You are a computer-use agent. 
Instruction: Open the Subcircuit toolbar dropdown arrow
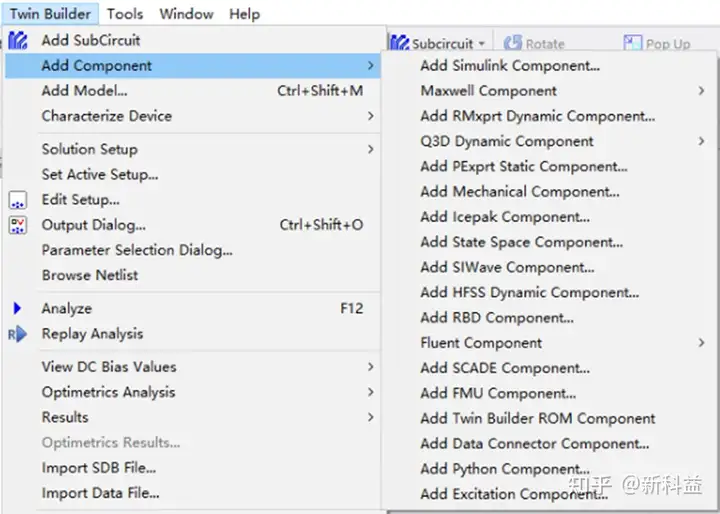click(x=482, y=44)
